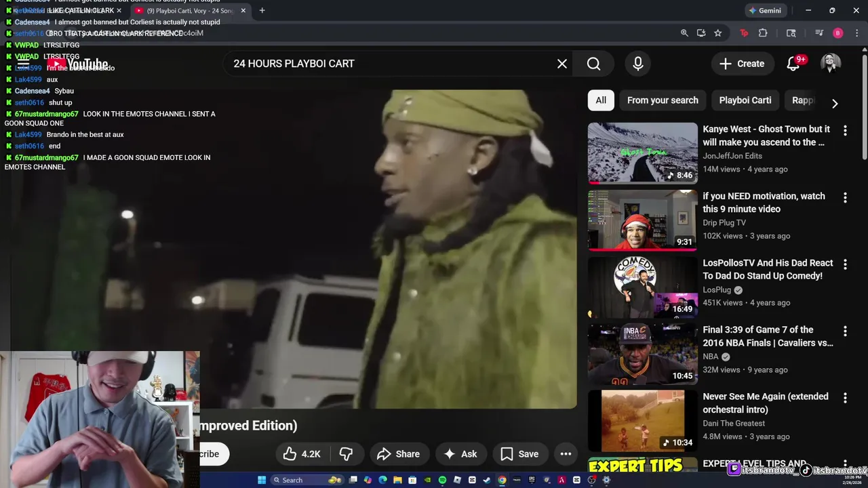Open options menu for Never See Me Again
868x488 pixels.
(845, 399)
